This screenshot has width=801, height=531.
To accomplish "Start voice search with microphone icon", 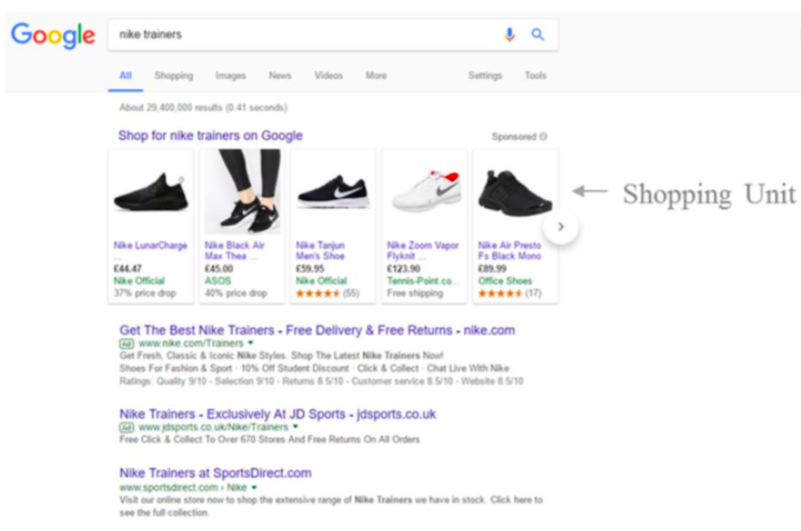I will click(x=509, y=35).
